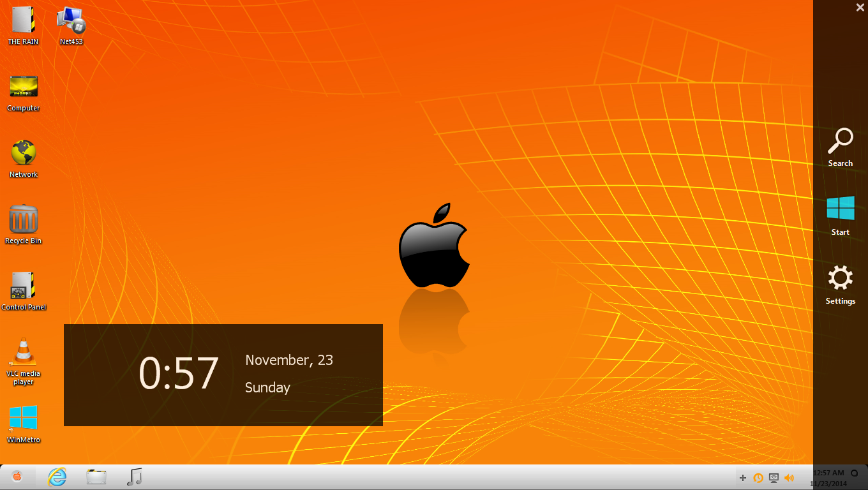868x490 pixels.
Task: Show hidden tray icons with plus
Action: click(x=742, y=477)
